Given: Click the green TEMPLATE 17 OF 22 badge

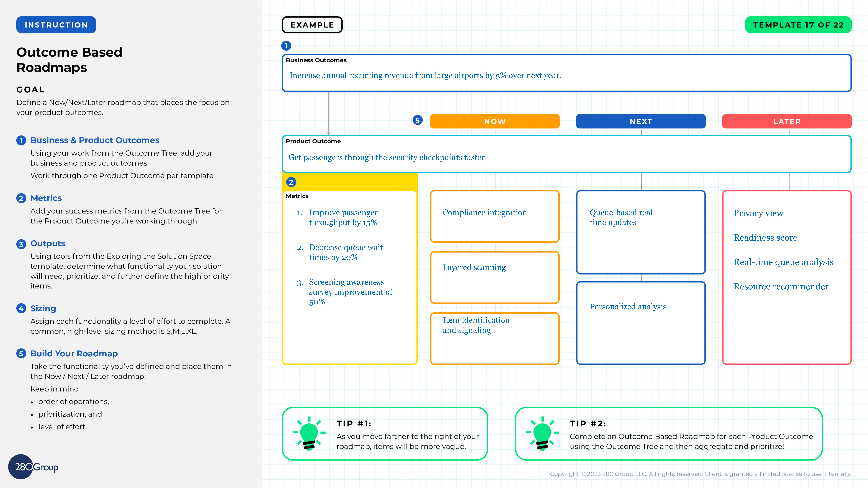Looking at the screenshot, I should [x=798, y=25].
